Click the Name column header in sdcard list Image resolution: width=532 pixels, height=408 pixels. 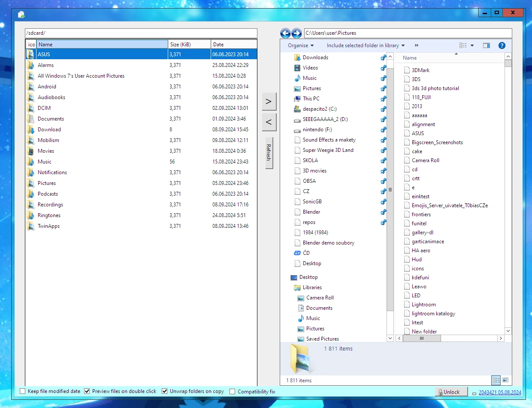tap(102, 44)
